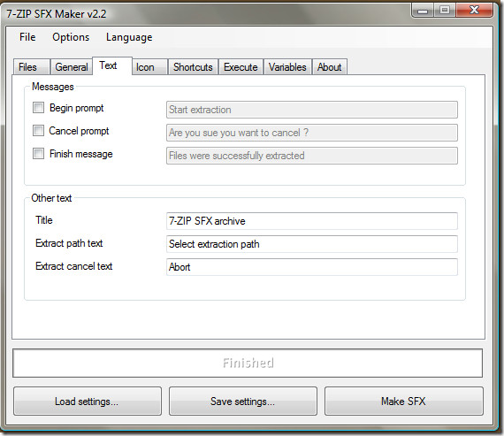
Task: Tick the Cancel prompt checkbox
Action: (38, 131)
